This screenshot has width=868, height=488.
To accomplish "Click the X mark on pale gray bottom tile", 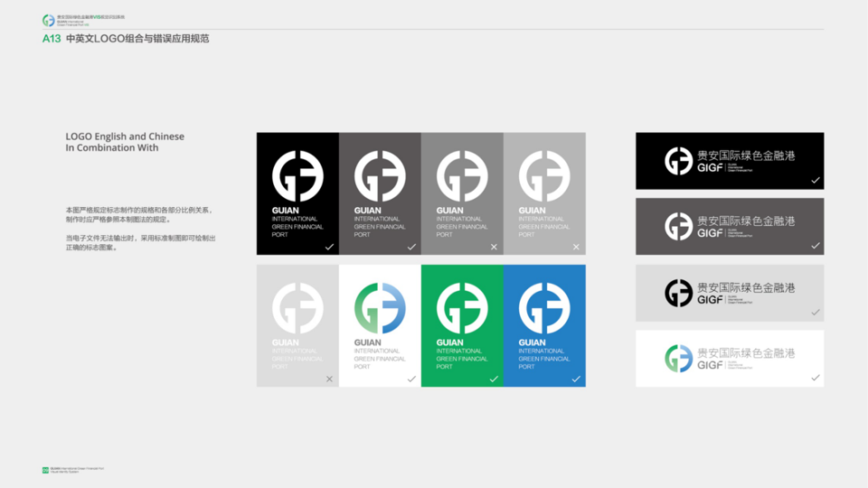I will [x=329, y=379].
